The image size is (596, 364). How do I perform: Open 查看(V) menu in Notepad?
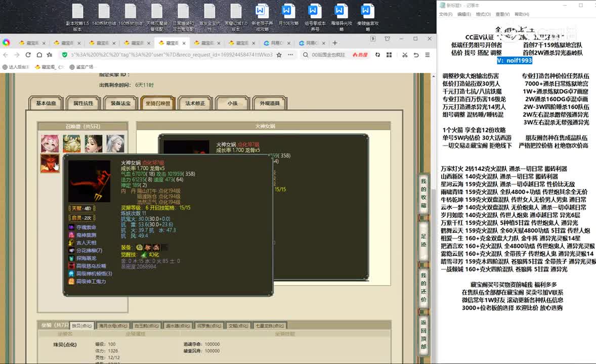tap(502, 14)
